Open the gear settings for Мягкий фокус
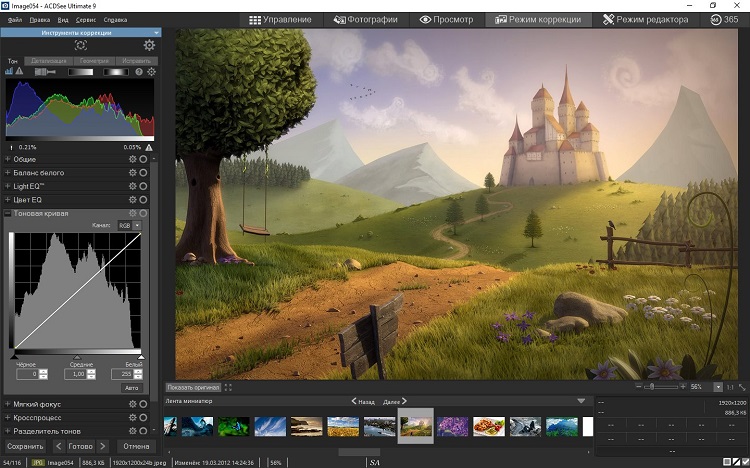750x468 pixels. click(132, 404)
